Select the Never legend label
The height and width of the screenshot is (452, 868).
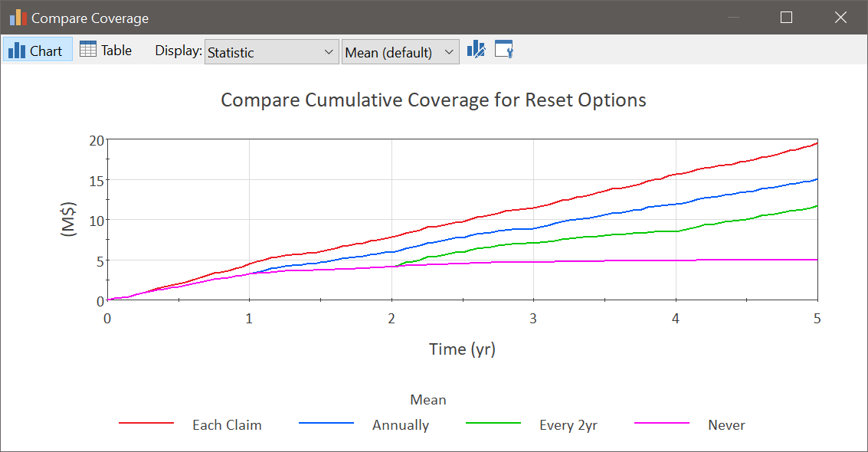tap(726, 425)
